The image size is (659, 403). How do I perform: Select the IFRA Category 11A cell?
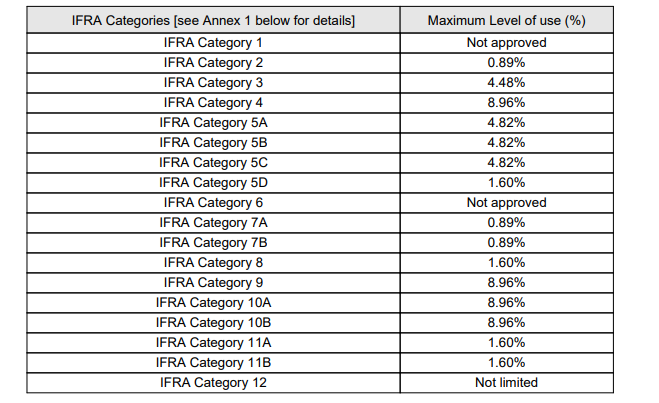[x=213, y=342]
